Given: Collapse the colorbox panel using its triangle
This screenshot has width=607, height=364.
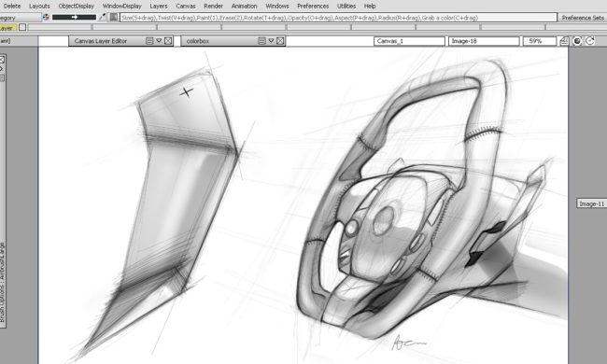Looking at the screenshot, I should click(x=271, y=41).
